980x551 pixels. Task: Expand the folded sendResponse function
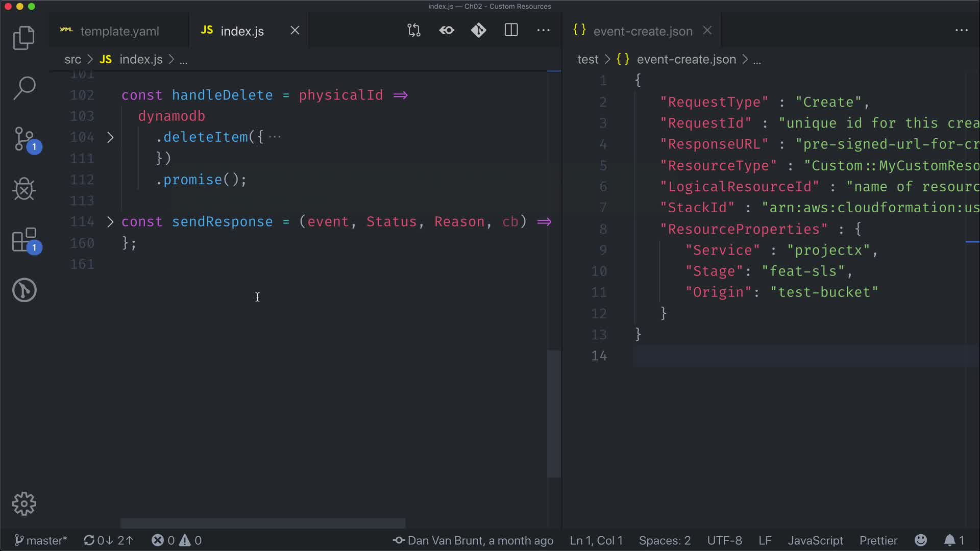110,222
